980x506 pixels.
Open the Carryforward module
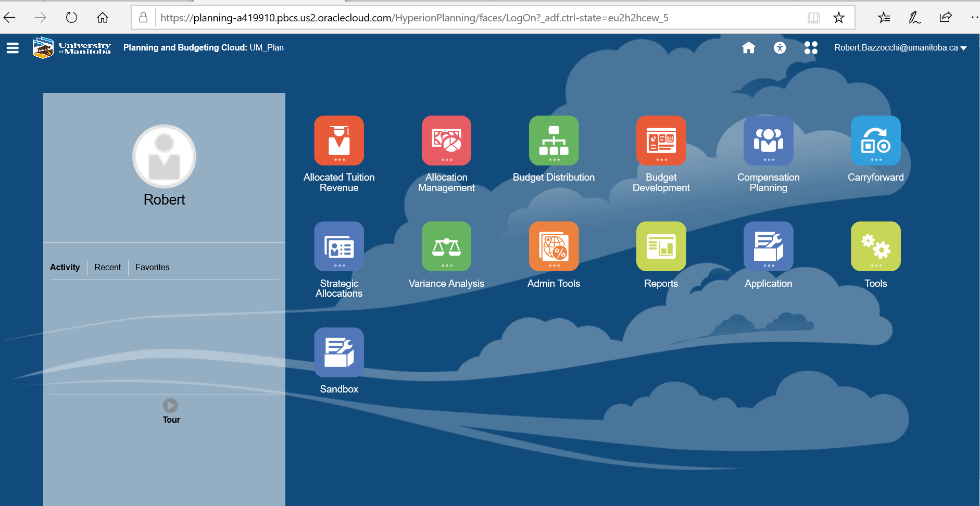(875, 141)
